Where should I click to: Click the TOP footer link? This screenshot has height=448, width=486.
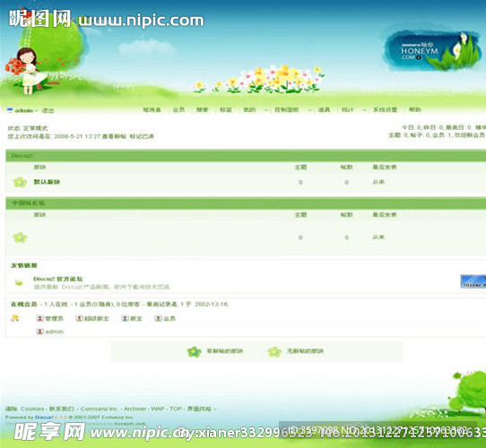176,409
